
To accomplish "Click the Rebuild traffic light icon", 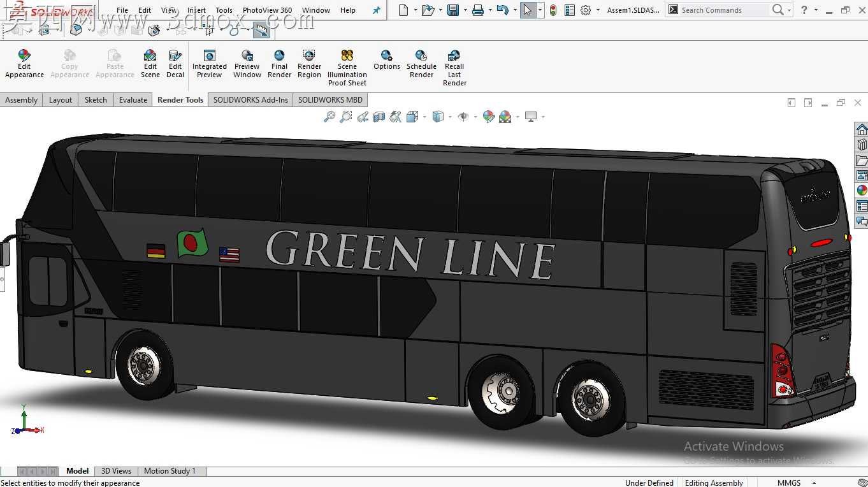I will point(553,10).
